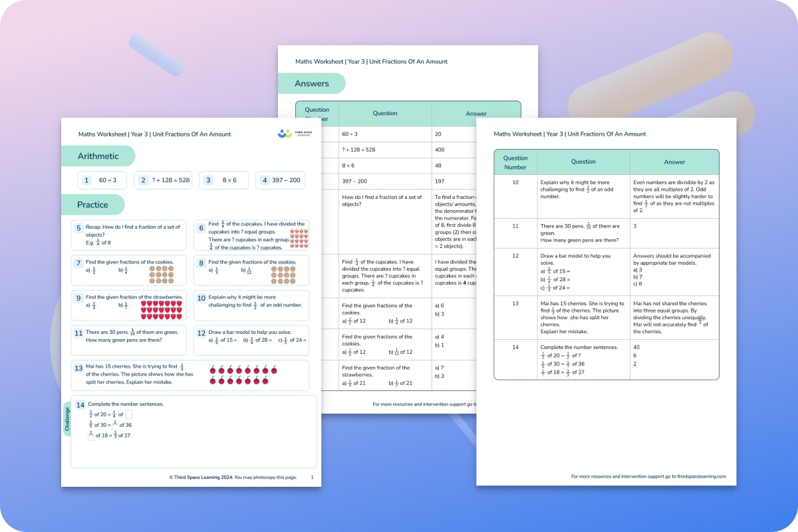Select the 'Answers' heading on the middle page

[x=312, y=83]
